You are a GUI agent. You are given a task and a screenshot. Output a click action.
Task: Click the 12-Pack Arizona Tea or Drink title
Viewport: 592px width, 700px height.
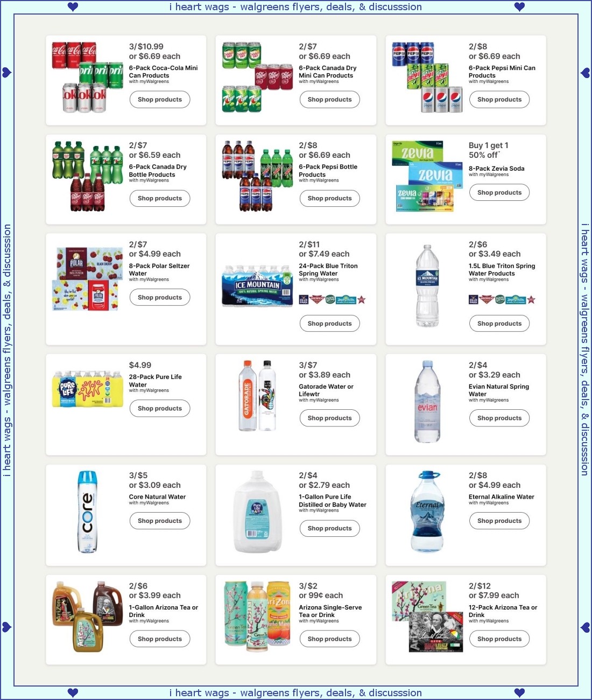[x=503, y=611]
